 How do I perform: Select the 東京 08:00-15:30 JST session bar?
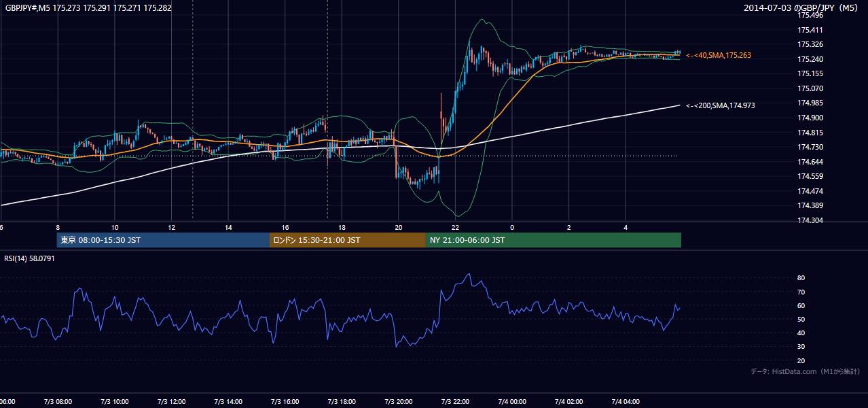coord(163,240)
